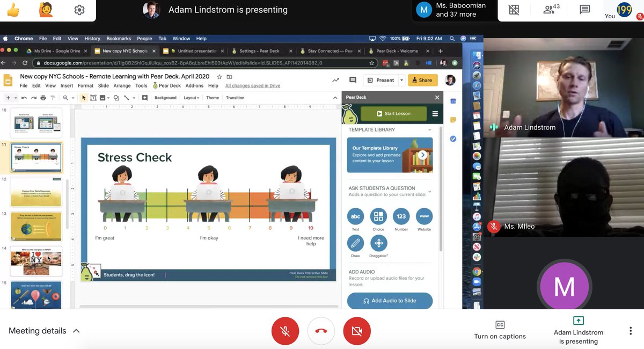
Task: Click the yellow Share button
Action: 422,80
